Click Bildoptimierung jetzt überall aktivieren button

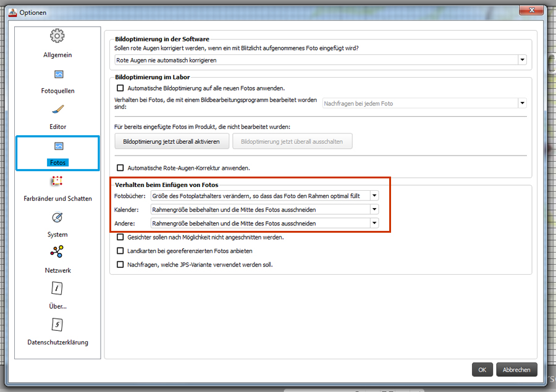tap(172, 141)
